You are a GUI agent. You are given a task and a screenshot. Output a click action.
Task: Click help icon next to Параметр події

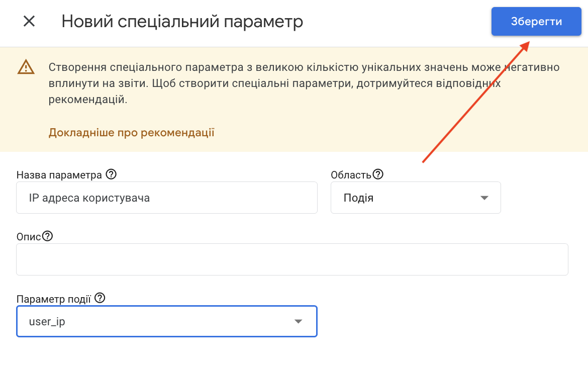coord(100,298)
